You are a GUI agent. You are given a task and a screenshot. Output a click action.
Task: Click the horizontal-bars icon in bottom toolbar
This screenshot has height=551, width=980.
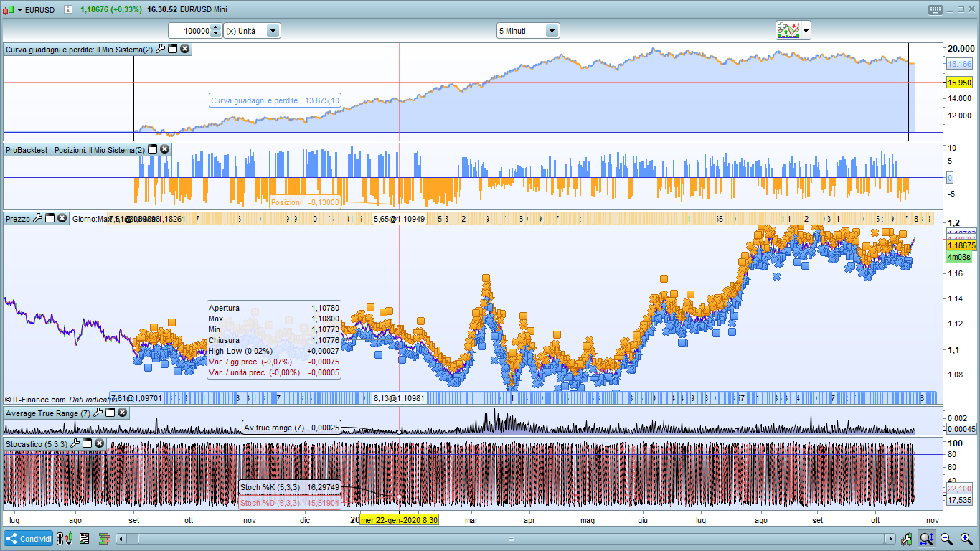(x=105, y=538)
